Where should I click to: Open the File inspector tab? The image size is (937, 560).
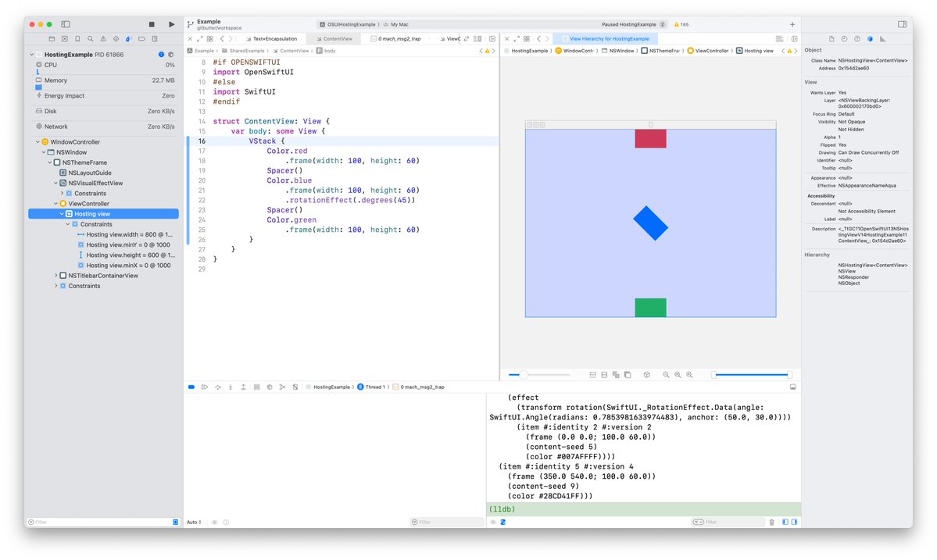[831, 39]
